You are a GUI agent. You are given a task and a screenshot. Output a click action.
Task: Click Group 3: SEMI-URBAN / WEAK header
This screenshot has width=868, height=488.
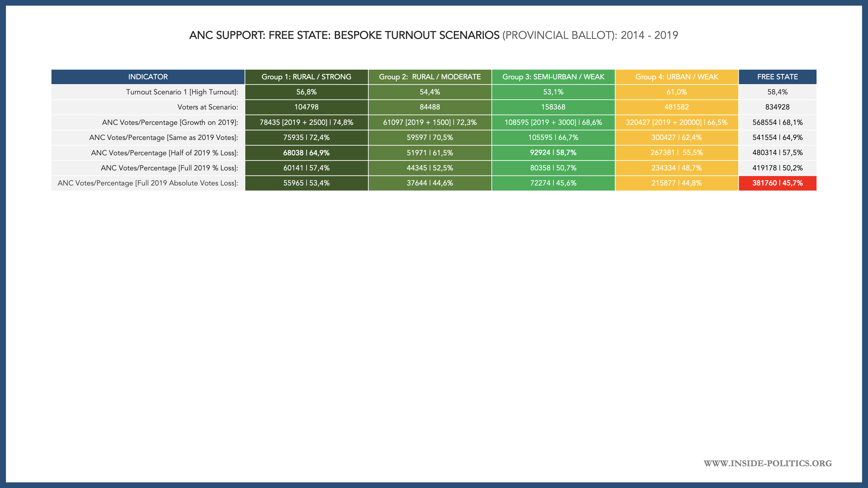pyautogui.click(x=553, y=77)
